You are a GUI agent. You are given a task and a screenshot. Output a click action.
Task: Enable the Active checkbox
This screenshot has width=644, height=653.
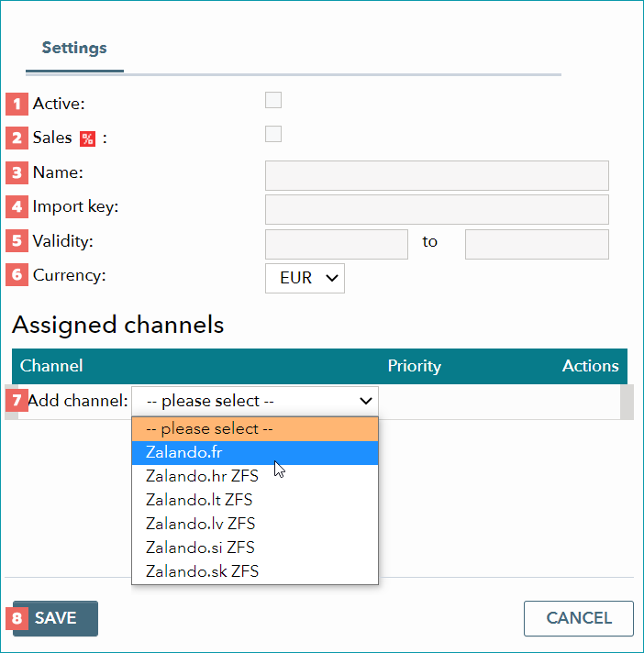[273, 100]
